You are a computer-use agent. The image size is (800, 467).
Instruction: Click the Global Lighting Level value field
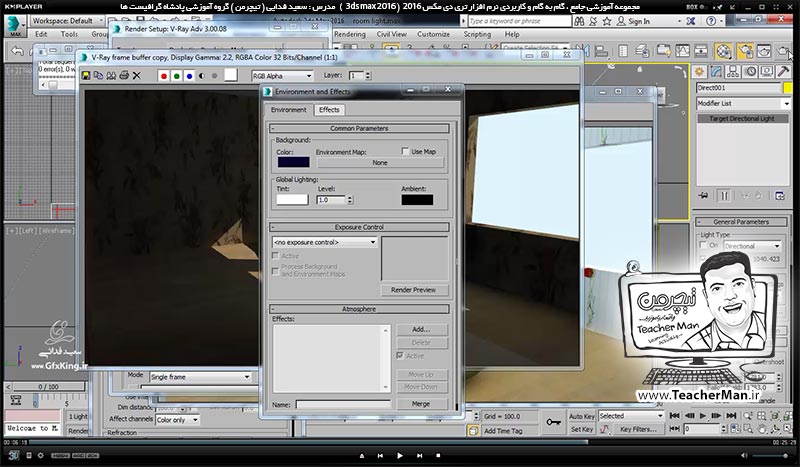click(331, 200)
